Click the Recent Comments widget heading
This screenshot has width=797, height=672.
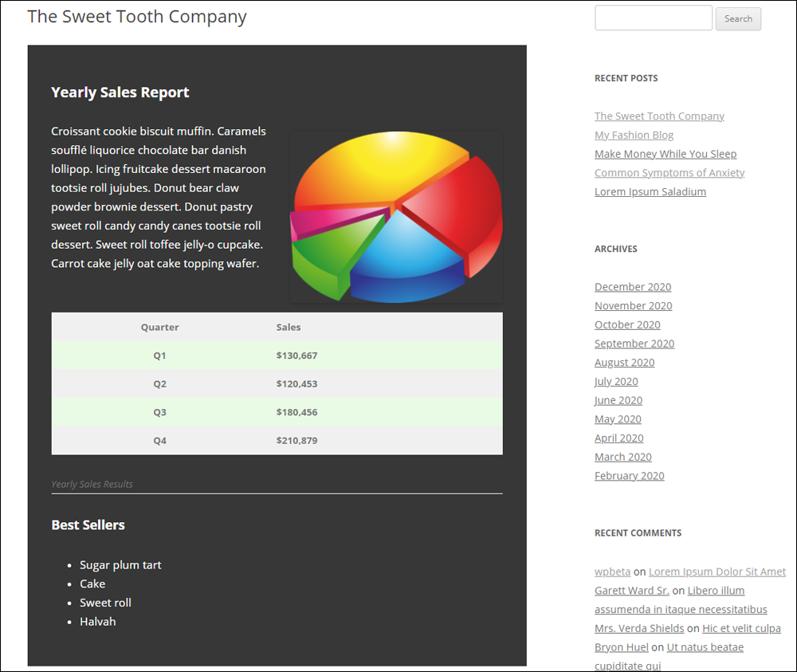coord(638,532)
